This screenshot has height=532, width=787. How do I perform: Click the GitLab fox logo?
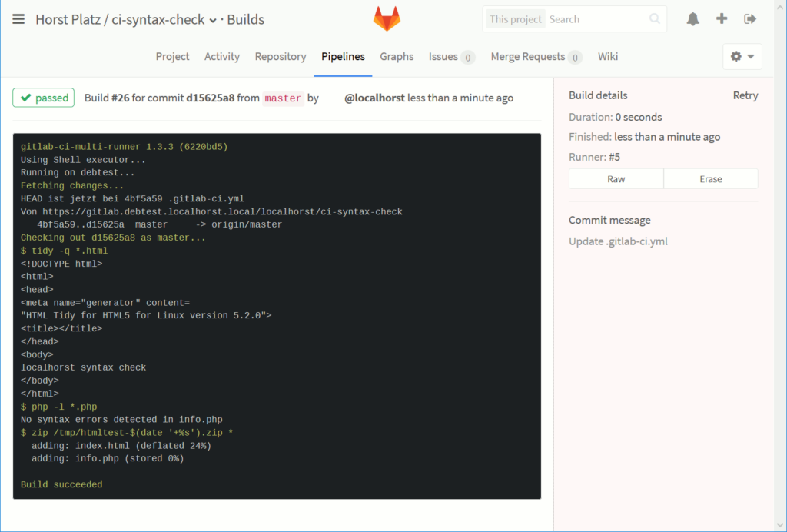point(387,18)
